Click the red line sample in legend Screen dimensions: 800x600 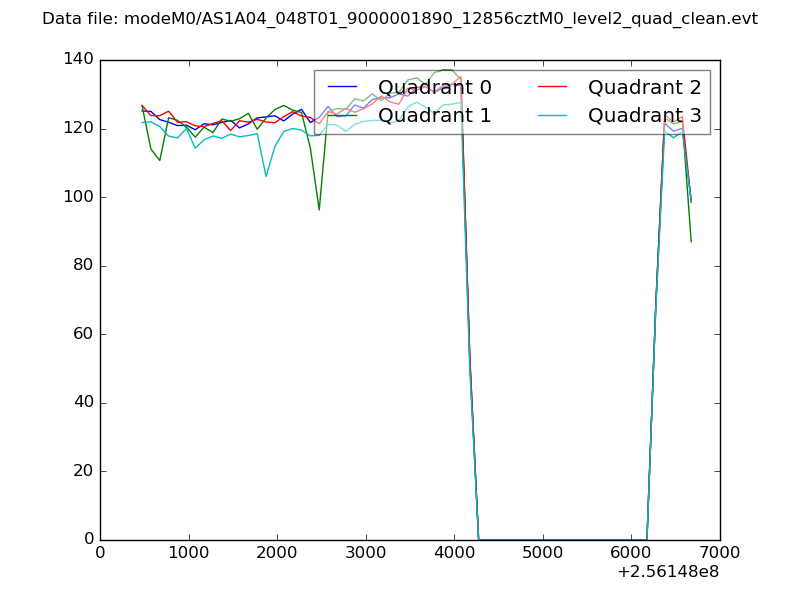pyautogui.click(x=552, y=87)
